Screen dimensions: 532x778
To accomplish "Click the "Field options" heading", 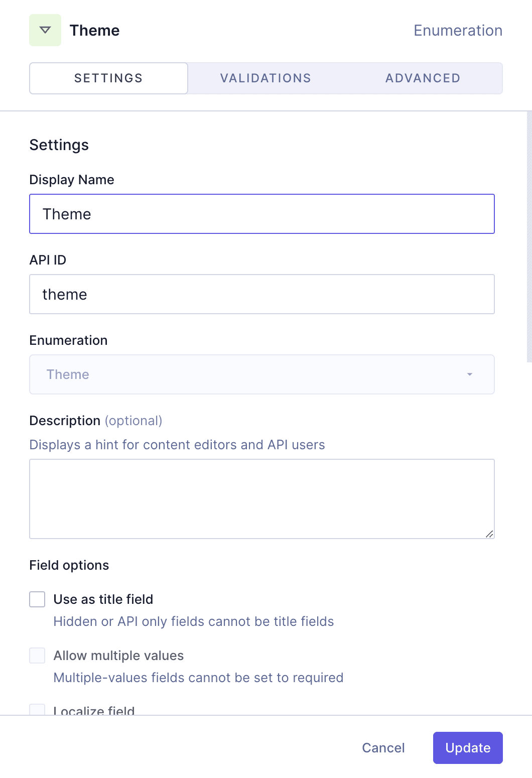I will [69, 565].
